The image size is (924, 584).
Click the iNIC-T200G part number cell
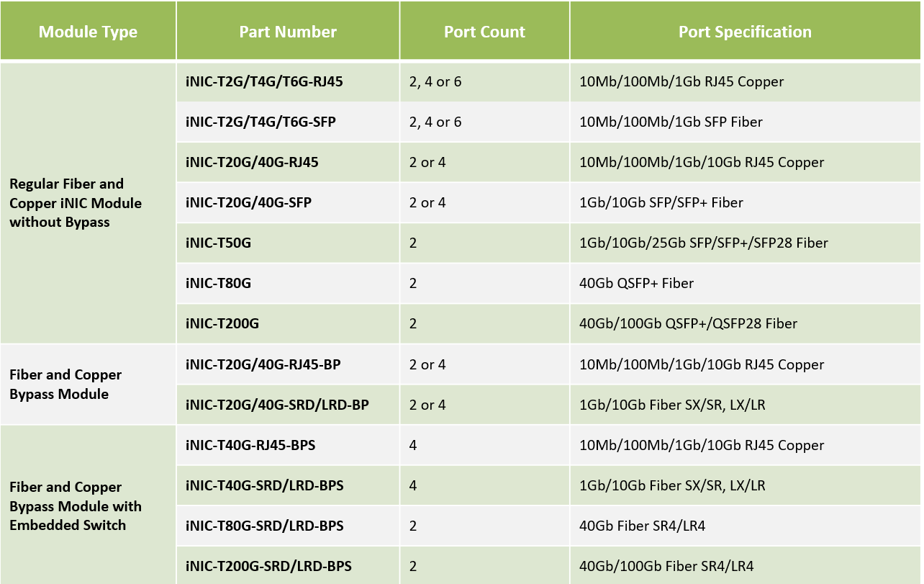tap(222, 323)
